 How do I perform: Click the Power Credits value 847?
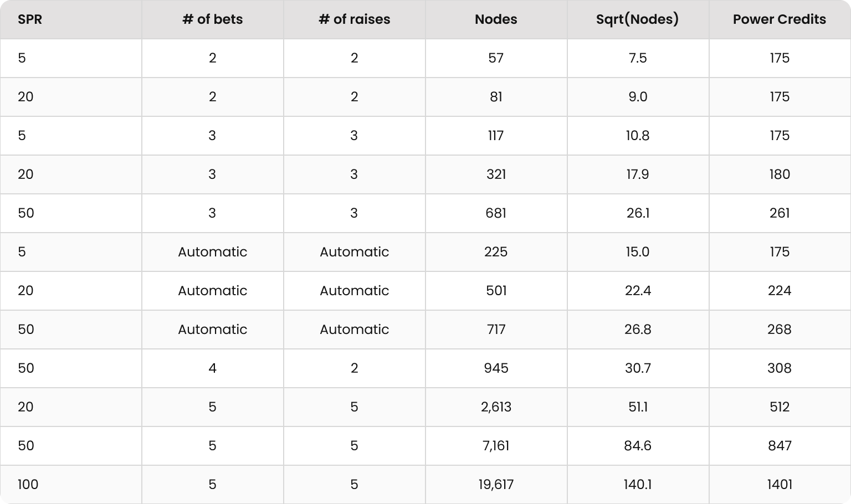click(780, 446)
